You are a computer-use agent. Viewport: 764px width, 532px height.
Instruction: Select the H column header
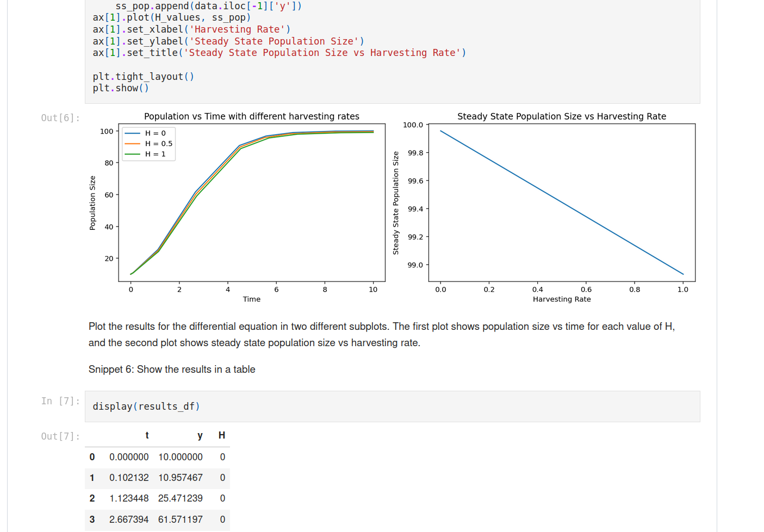tap(222, 435)
